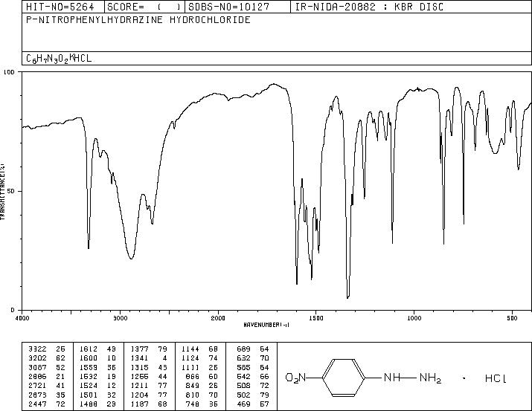The image size is (532, 411).
Task: Select the 4000 x-axis tick label
Action: (x=22, y=318)
